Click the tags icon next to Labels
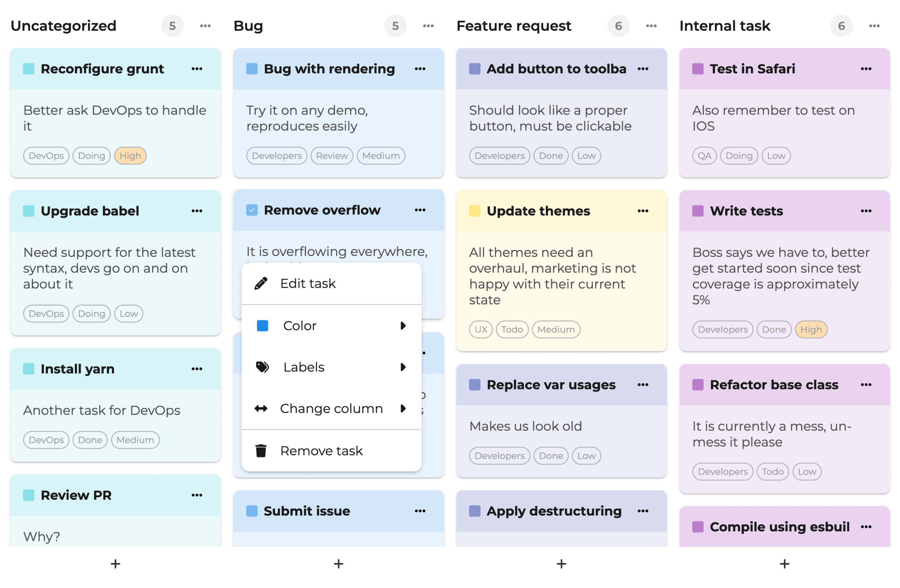 262,367
